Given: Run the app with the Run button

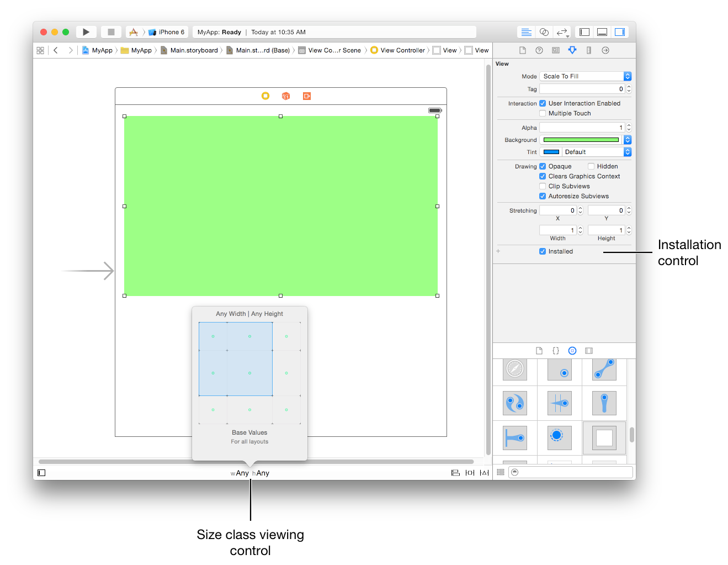Looking at the screenshot, I should pos(86,31).
